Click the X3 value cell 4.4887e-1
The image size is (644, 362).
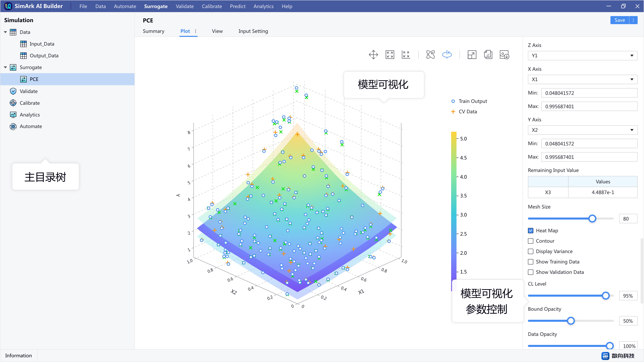[x=603, y=192]
